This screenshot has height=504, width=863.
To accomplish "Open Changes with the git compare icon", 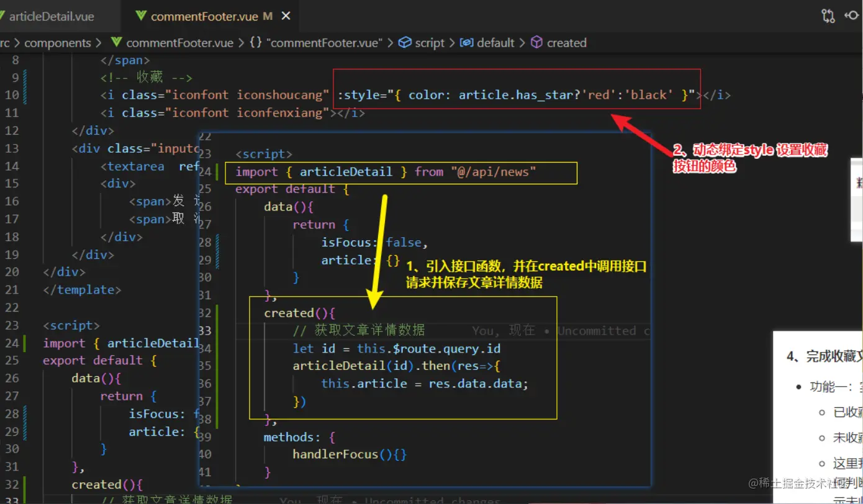I will tap(828, 16).
